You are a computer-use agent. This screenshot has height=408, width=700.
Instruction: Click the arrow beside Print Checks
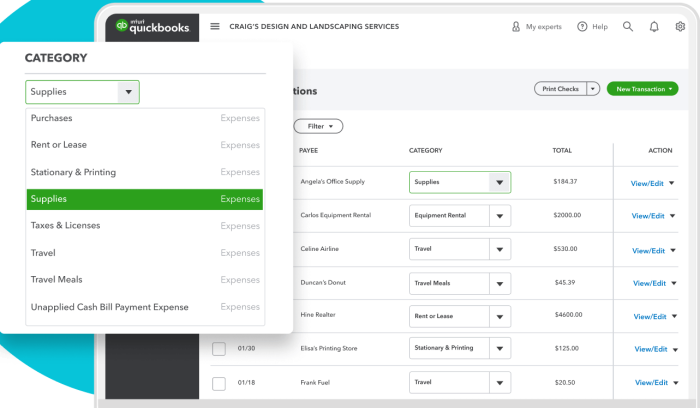coord(593,89)
